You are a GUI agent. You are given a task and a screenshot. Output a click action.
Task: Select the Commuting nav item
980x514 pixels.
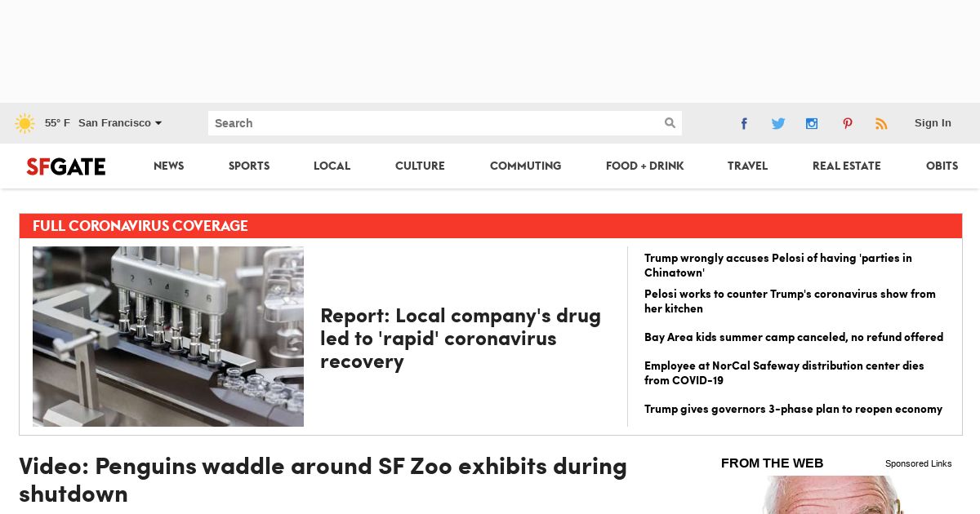pyautogui.click(x=526, y=166)
